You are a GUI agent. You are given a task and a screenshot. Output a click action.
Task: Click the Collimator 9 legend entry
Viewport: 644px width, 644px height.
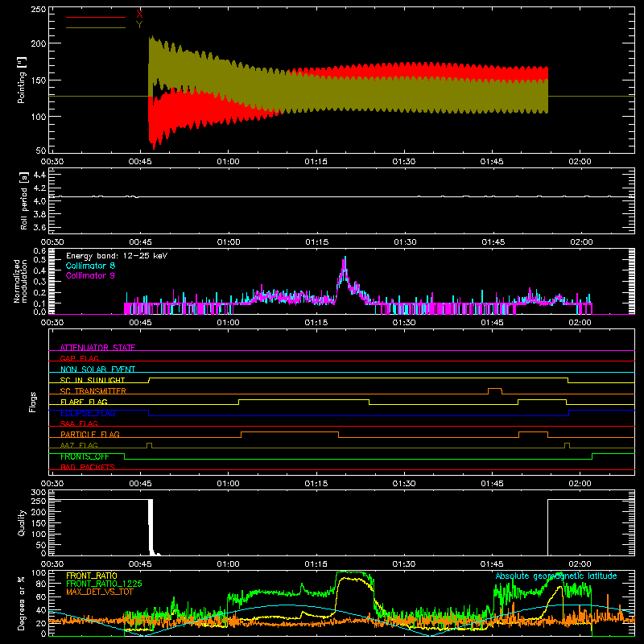click(x=90, y=275)
